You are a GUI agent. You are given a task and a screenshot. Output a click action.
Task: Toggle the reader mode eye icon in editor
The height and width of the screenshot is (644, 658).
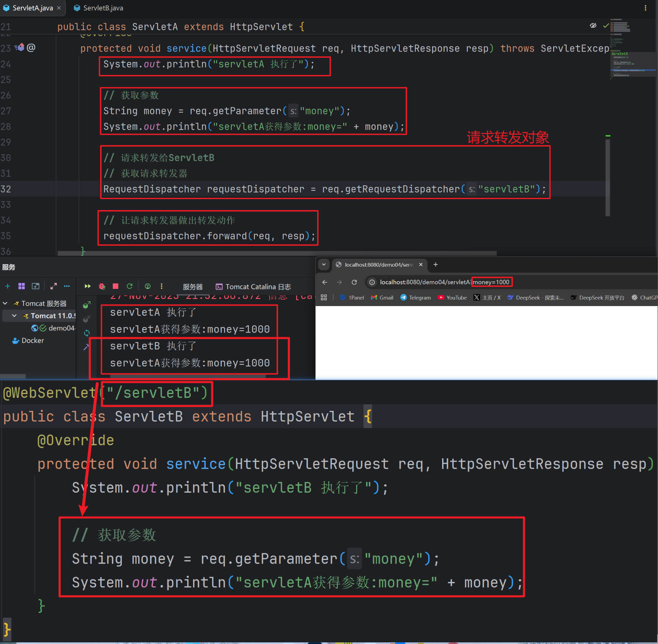[x=593, y=26]
